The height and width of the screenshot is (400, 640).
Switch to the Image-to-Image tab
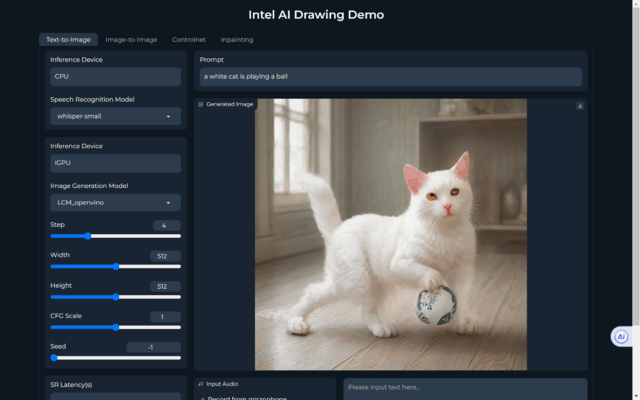[x=131, y=40]
